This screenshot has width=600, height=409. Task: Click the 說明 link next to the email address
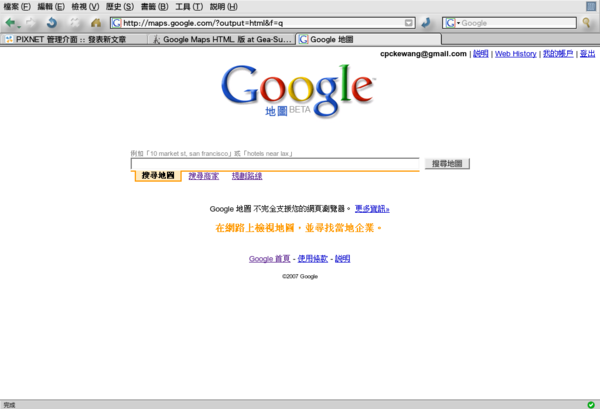(x=481, y=54)
